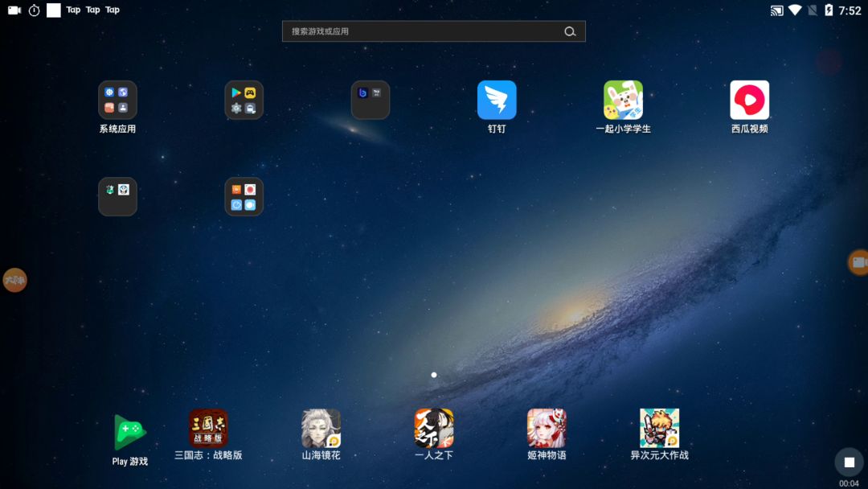Open the unlabeled two-app folder in second row
Screen dimensions: 868x489
pyautogui.click(x=117, y=196)
